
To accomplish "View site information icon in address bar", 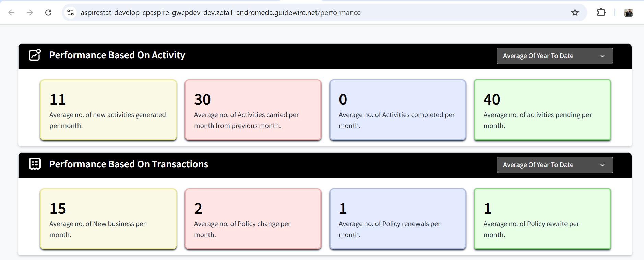I will (x=70, y=13).
